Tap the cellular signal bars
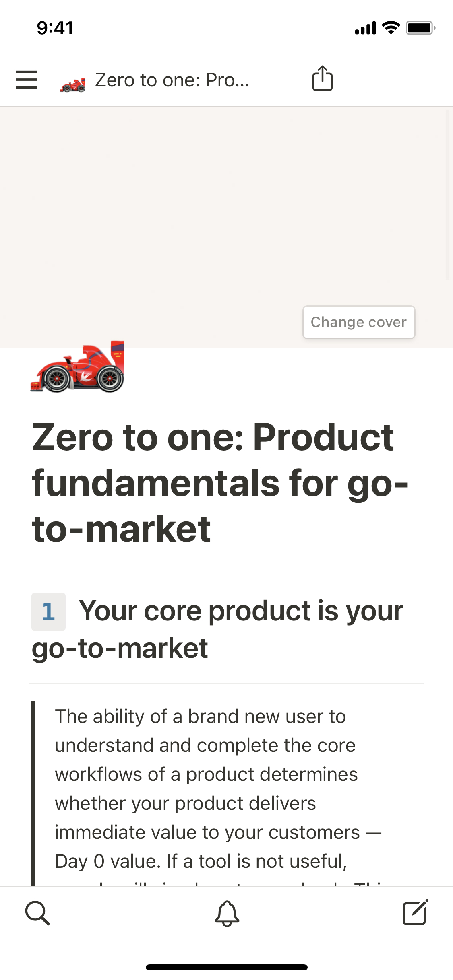The image size is (453, 980). (365, 29)
